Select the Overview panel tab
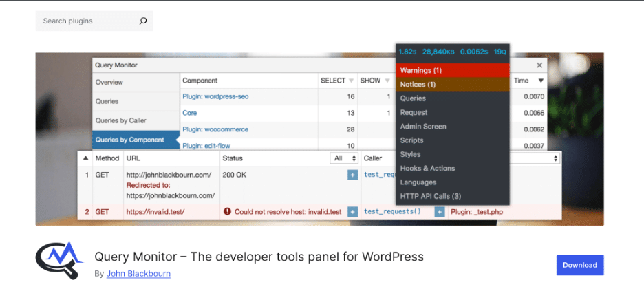Screen dimensions: 644x300 click(x=136, y=82)
